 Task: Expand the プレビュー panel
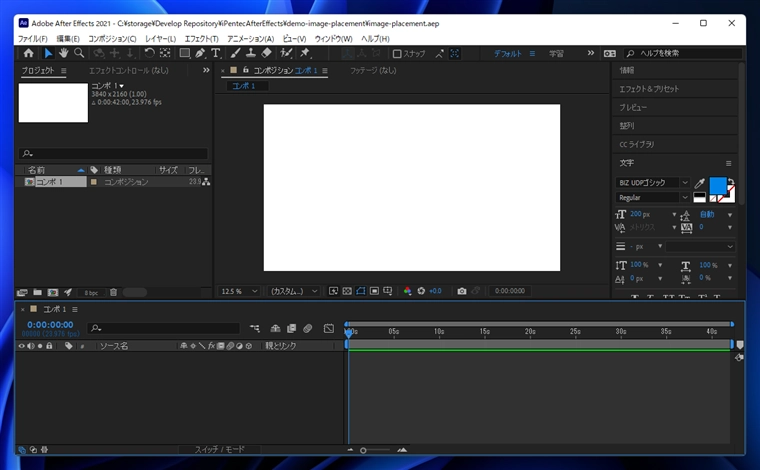tap(633, 108)
